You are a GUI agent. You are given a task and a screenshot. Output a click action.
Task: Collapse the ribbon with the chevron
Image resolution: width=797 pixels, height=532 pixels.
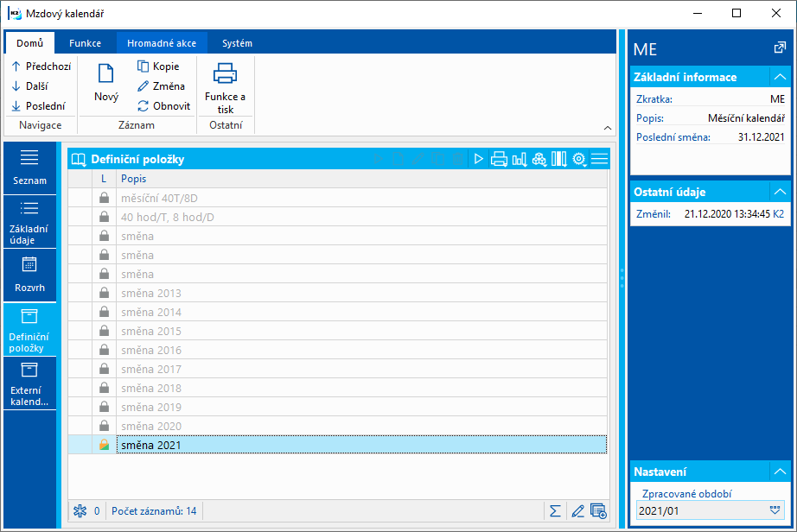[x=608, y=128]
